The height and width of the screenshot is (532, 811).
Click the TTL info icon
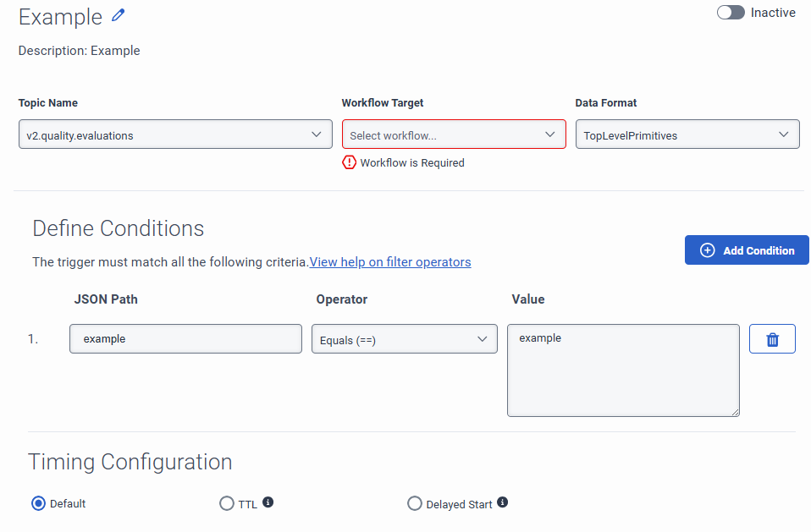[x=268, y=502]
